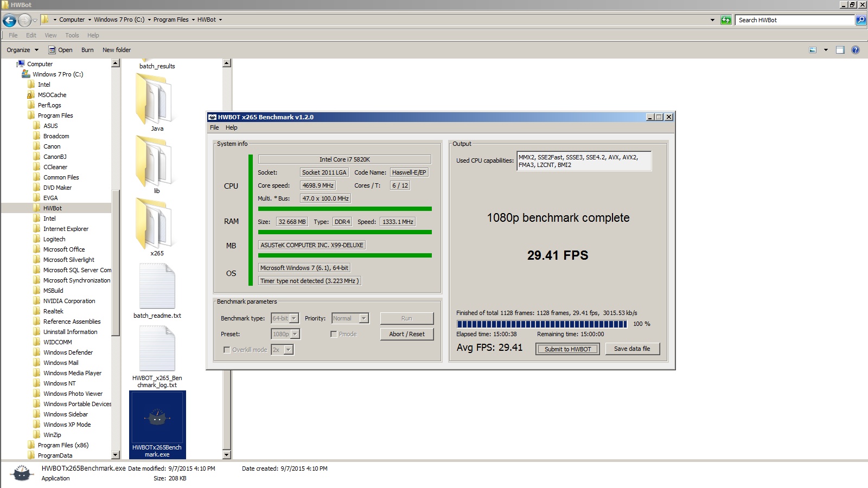
Task: Click the Computer icon in navigation tree
Action: pyautogui.click(x=21, y=64)
